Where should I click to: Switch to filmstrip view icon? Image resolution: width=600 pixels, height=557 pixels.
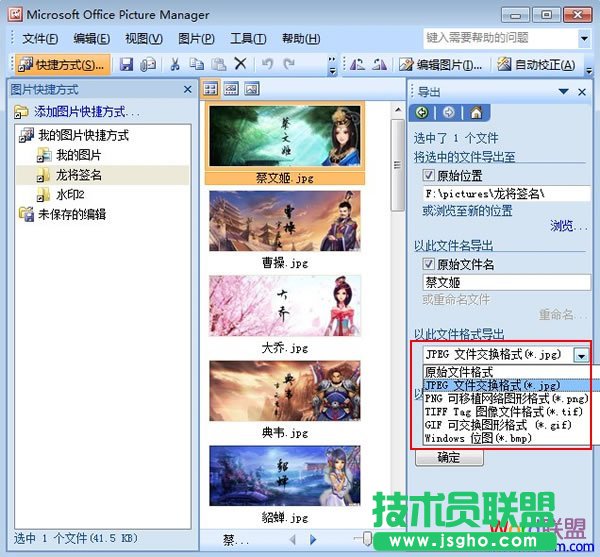point(231,89)
